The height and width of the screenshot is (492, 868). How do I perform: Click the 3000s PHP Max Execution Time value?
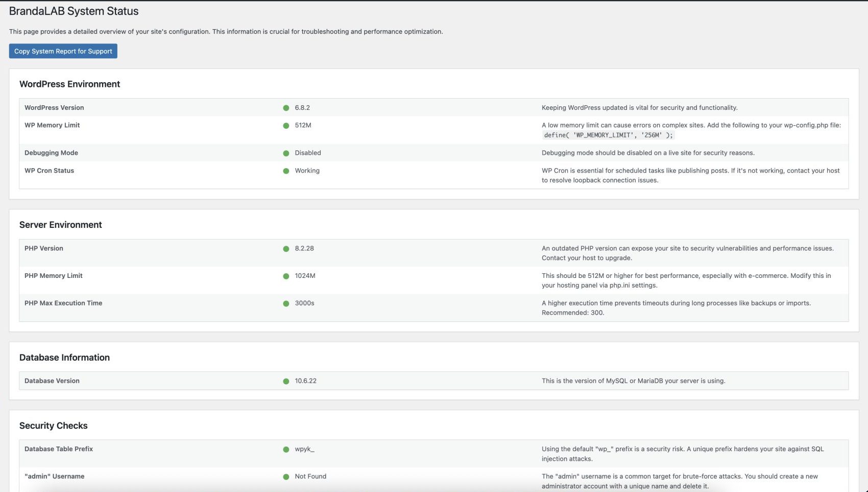coord(304,303)
